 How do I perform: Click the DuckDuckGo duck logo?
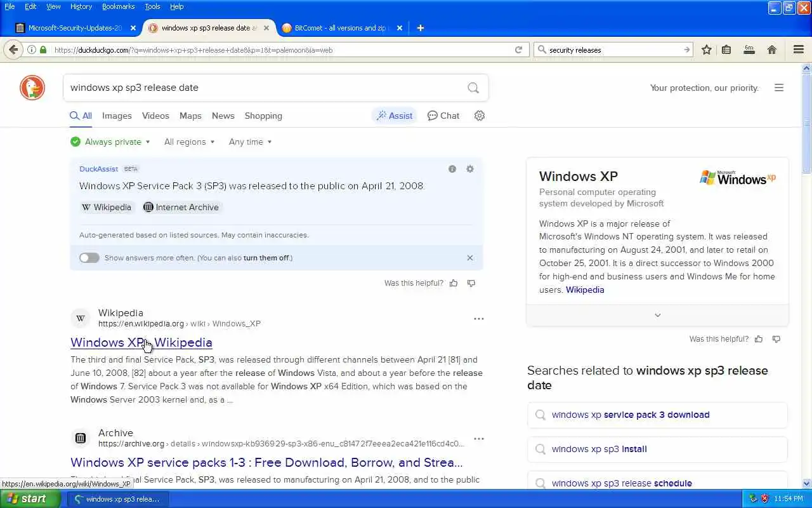point(32,88)
